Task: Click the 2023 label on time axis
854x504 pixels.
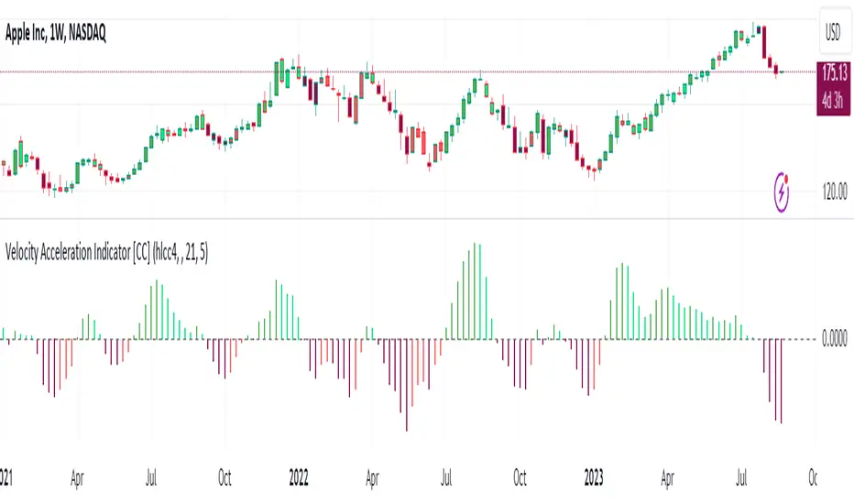Action: click(591, 477)
